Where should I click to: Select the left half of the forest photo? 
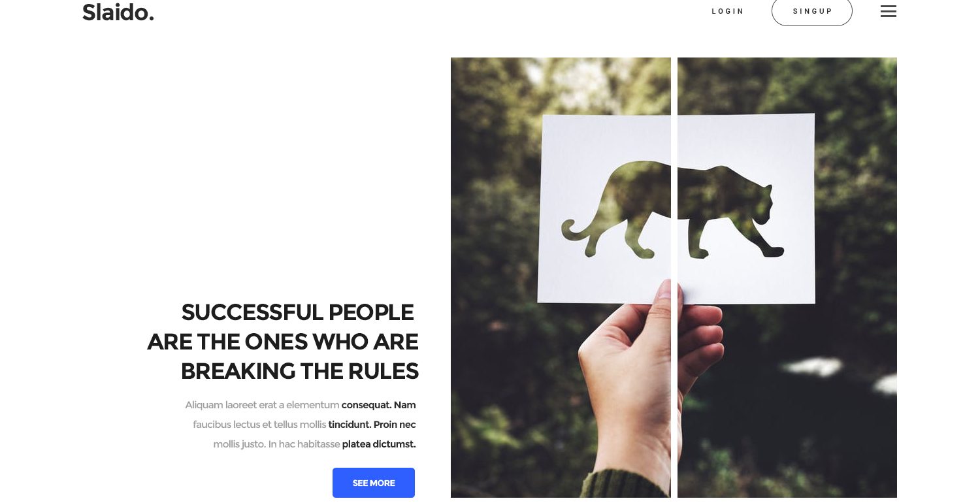coord(561,278)
